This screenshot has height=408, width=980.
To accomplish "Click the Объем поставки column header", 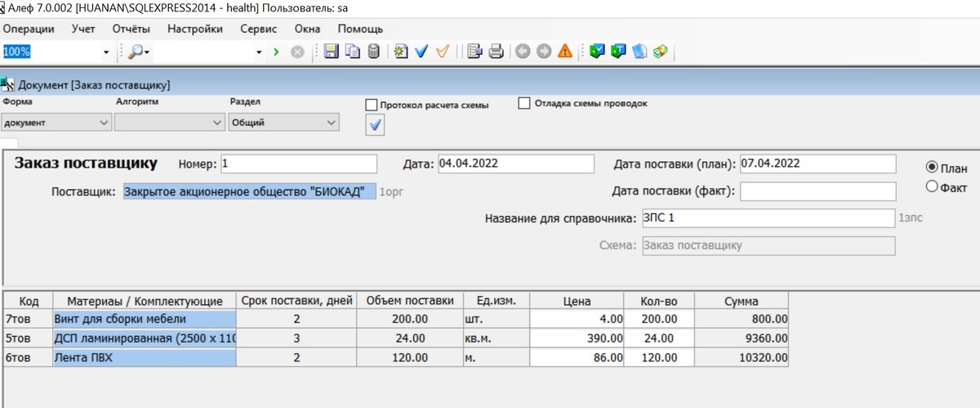I will coord(409,301).
